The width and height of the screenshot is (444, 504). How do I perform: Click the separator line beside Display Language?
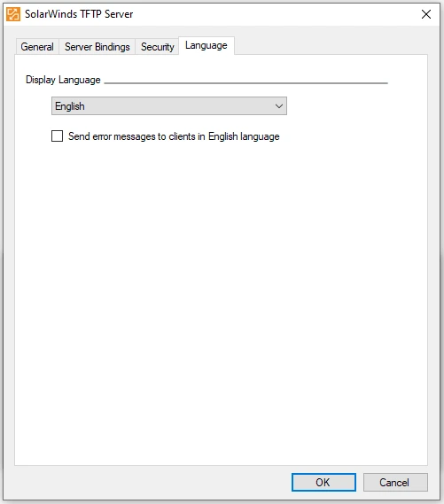tap(246, 83)
